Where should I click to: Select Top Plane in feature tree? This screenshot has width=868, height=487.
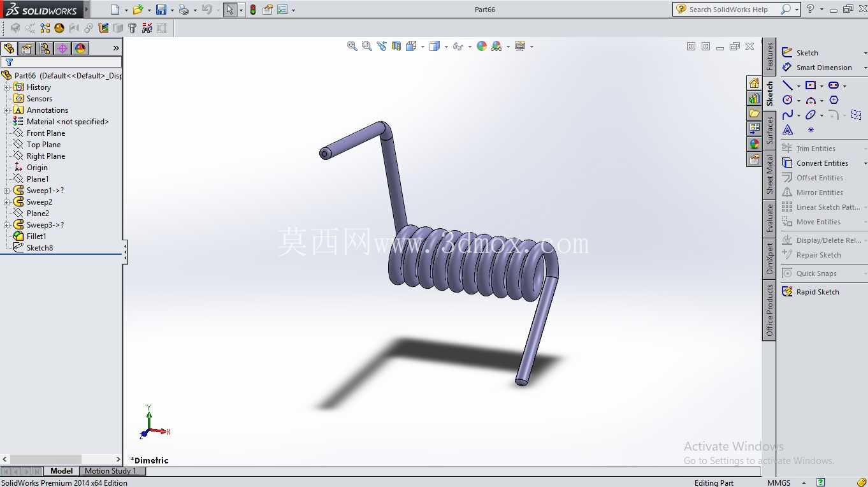[x=43, y=145]
